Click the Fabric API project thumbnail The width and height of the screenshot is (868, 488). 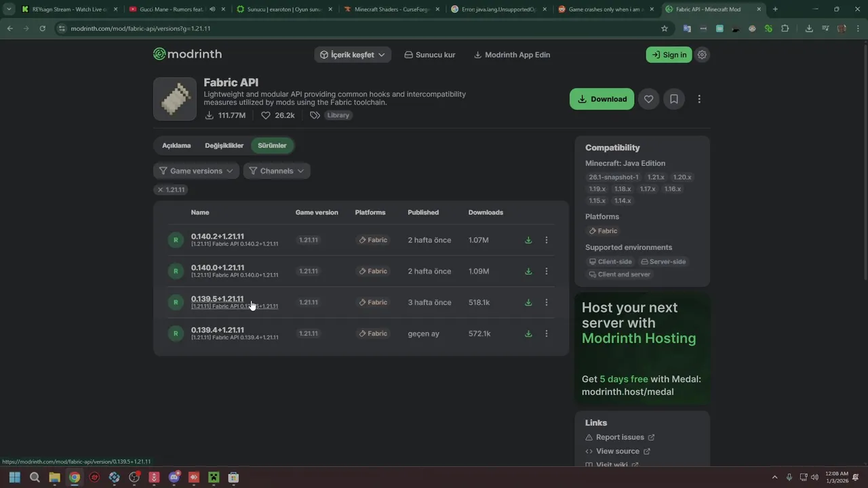point(175,99)
